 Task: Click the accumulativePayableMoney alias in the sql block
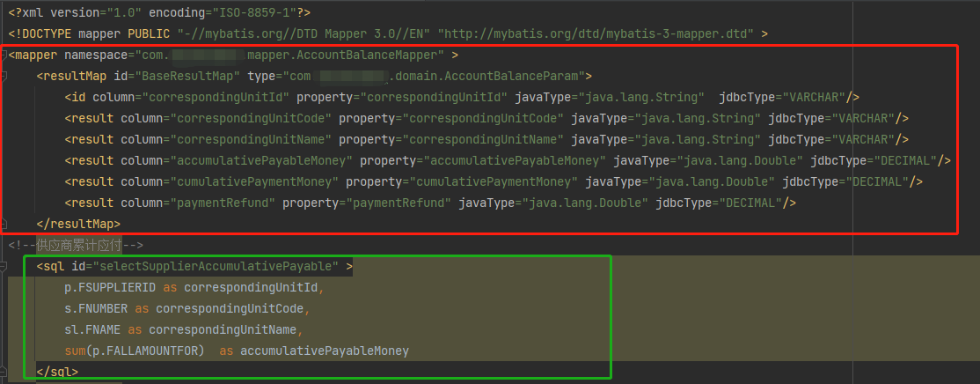point(325,351)
